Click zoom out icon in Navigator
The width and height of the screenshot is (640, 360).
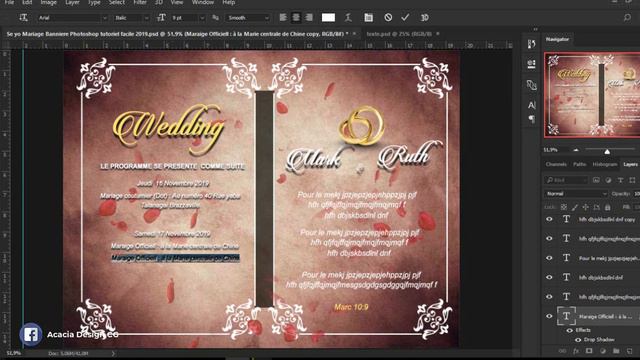pos(576,150)
